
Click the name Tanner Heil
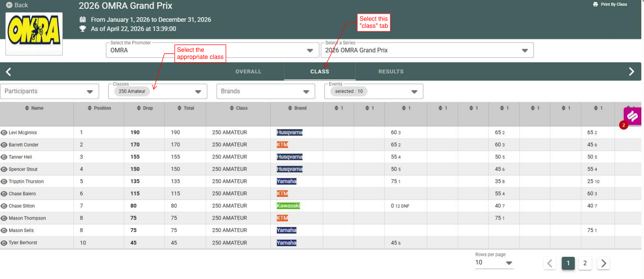20,157
